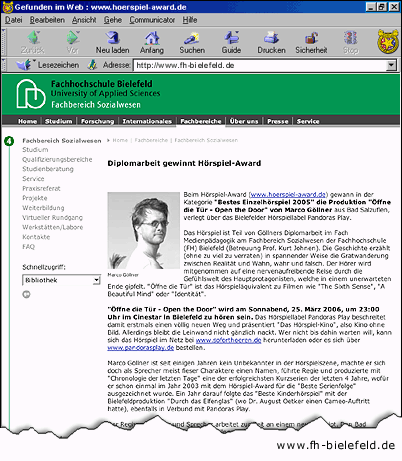
Task: Open Service in left sidebar
Action: click(x=33, y=179)
